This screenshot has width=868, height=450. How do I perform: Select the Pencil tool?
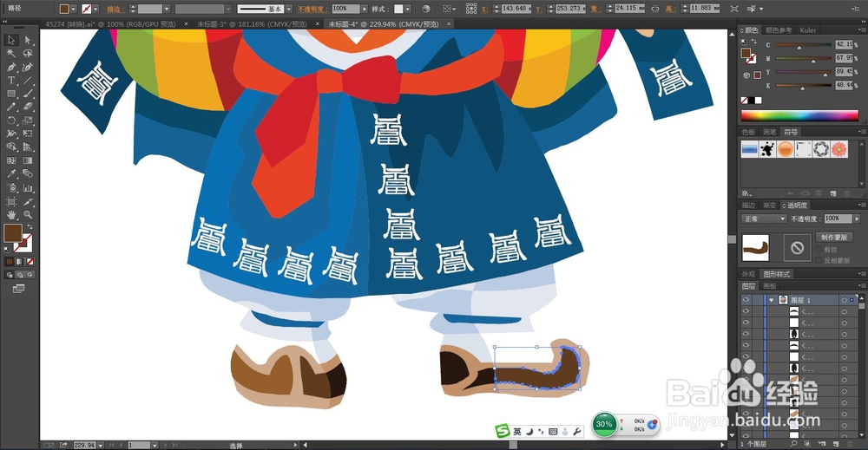pyautogui.click(x=11, y=107)
